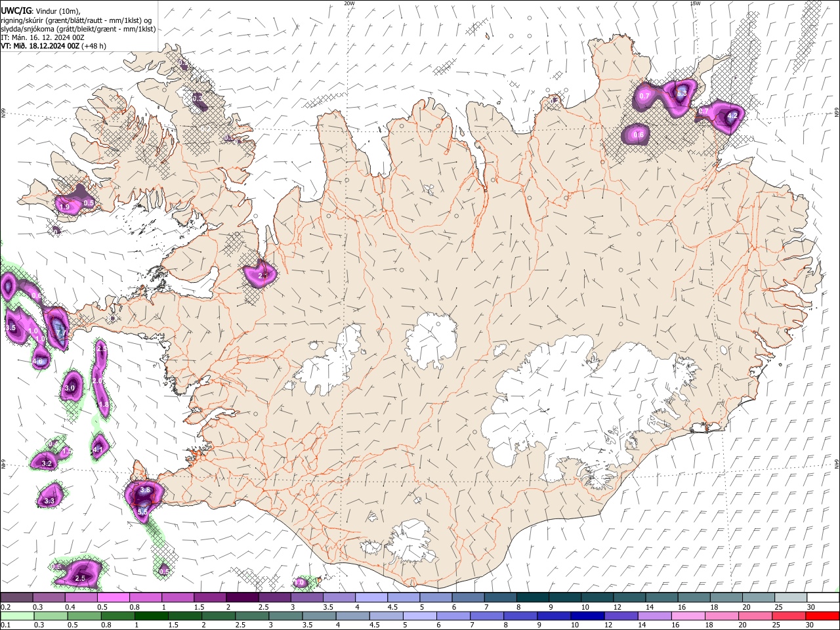
Task: Click the "VT: Mið. 18.12.2024 00Z (+48 h)" line
Action: tap(53, 46)
